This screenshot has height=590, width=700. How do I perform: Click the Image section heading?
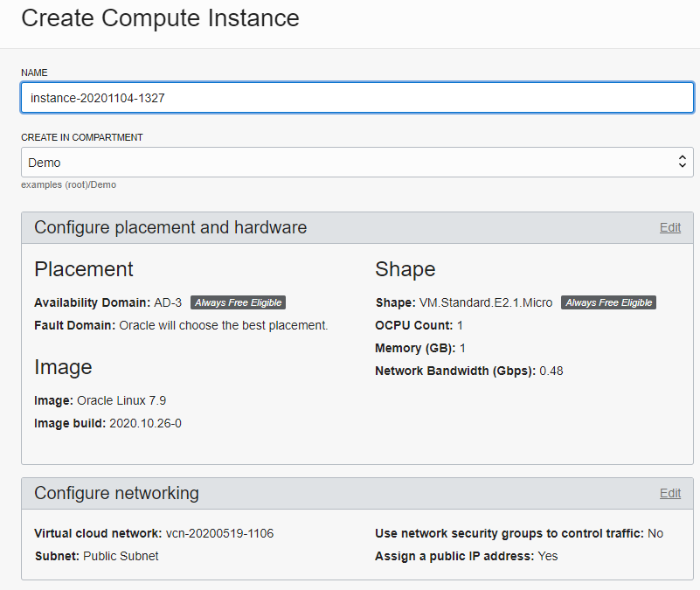64,368
